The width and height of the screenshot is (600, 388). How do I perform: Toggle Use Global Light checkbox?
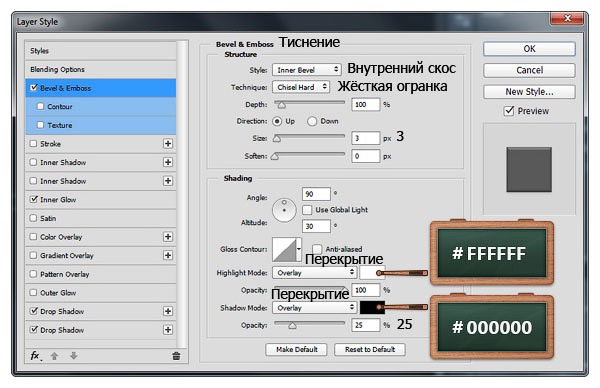307,210
